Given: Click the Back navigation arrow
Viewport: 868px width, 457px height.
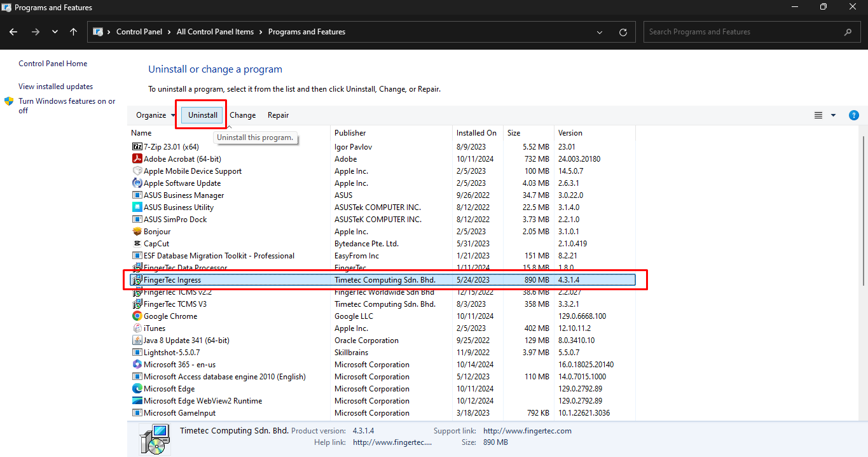Looking at the screenshot, I should pos(13,32).
